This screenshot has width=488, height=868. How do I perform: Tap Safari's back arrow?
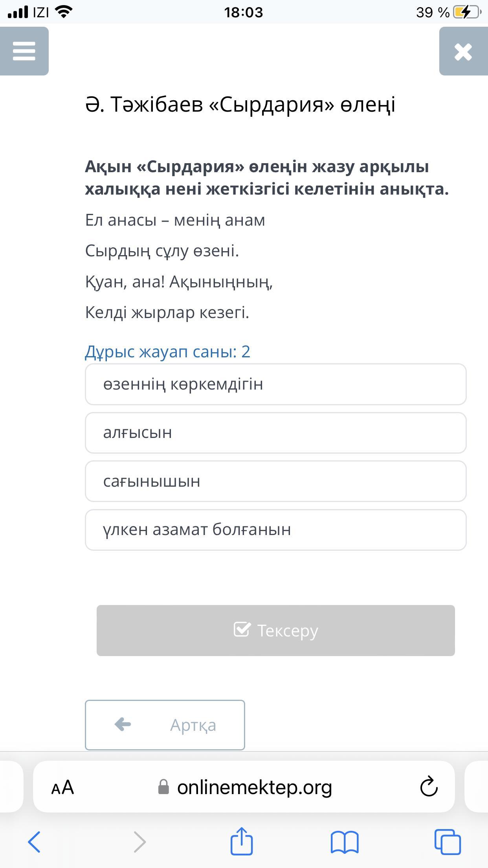[x=34, y=842]
